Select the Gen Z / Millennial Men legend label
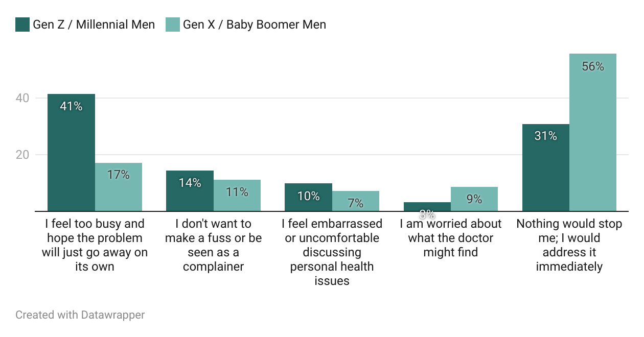The image size is (644, 337). tap(94, 25)
